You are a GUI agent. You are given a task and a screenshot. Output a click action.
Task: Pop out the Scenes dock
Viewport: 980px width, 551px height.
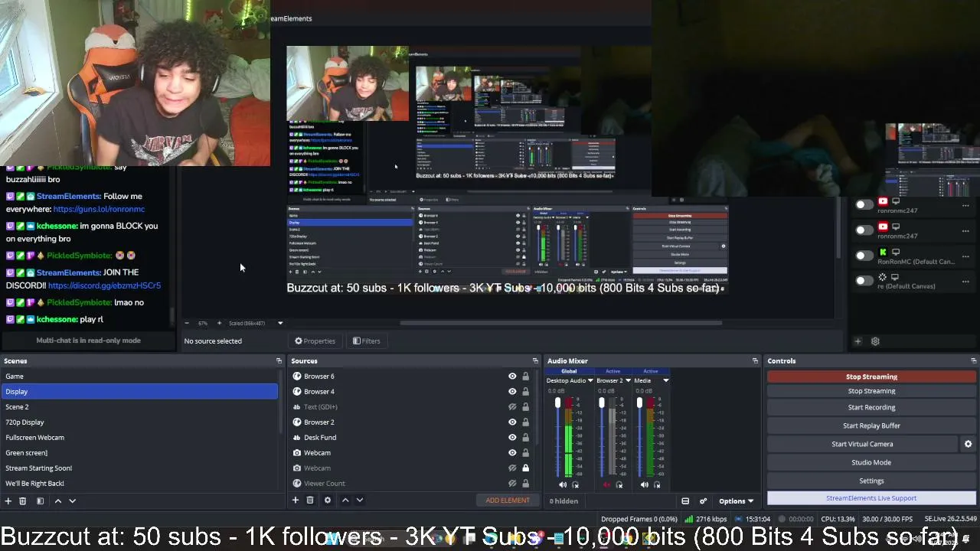click(279, 360)
